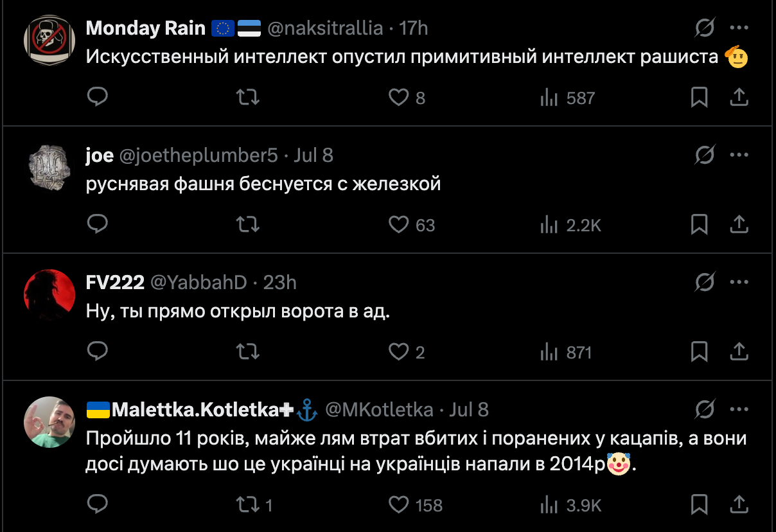Like joe's post with 63 likes

tap(399, 225)
